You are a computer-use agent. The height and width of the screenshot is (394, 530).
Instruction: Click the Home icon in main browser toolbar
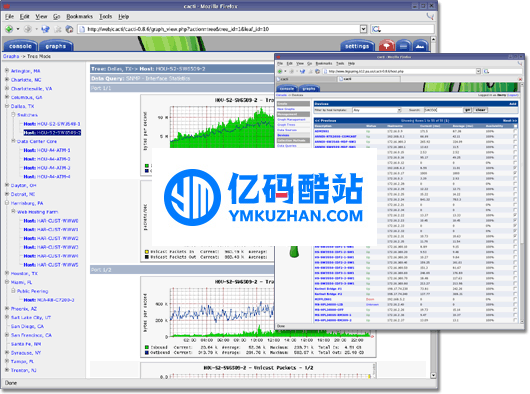coord(69,29)
